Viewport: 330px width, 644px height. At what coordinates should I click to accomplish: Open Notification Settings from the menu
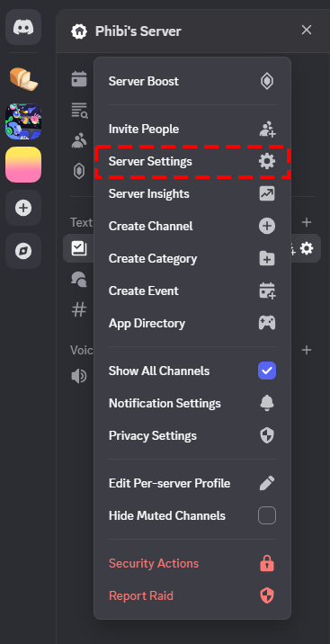(x=192, y=403)
